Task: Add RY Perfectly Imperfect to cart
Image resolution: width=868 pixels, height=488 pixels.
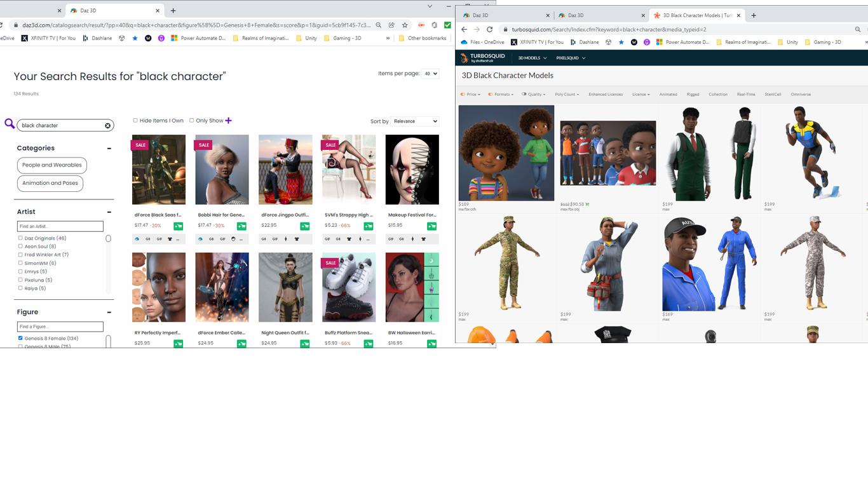Action: pyautogui.click(x=178, y=344)
